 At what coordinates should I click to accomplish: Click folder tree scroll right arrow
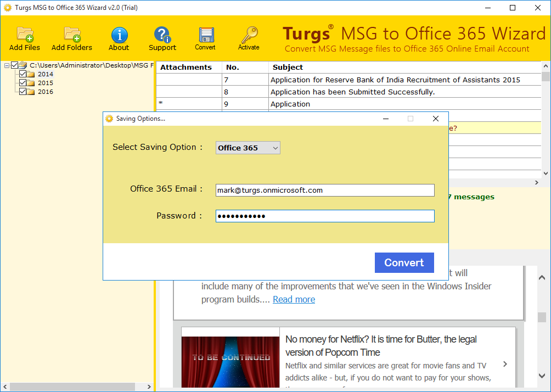[x=149, y=387]
